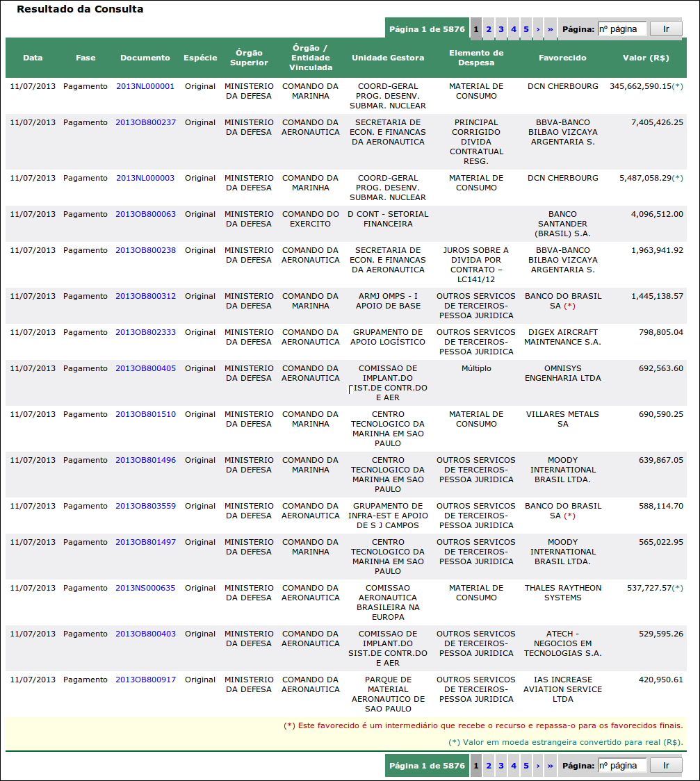Open document link 2013OB800063
700x781 pixels.
coord(145,214)
